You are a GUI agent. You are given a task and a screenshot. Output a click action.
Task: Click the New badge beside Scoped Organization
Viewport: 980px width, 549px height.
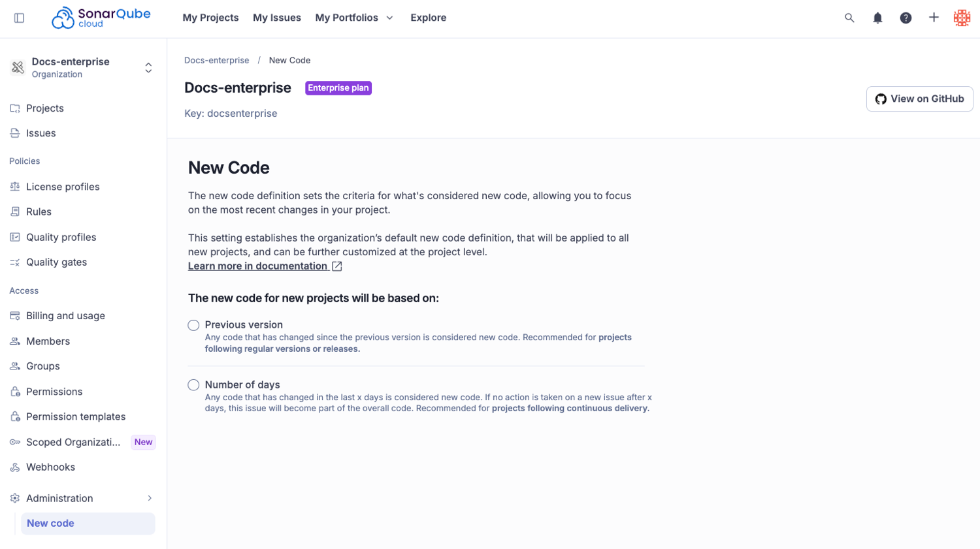(x=143, y=442)
